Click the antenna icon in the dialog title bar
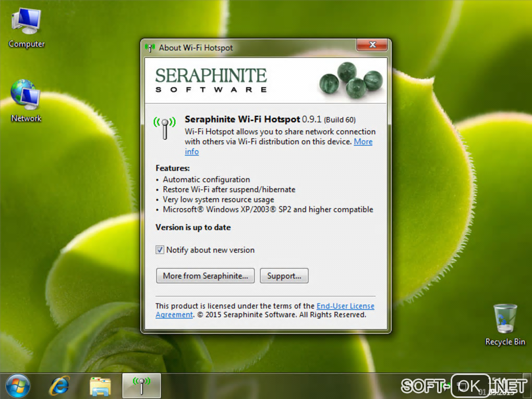Viewport: 532px width, 399px height. pyautogui.click(x=150, y=47)
